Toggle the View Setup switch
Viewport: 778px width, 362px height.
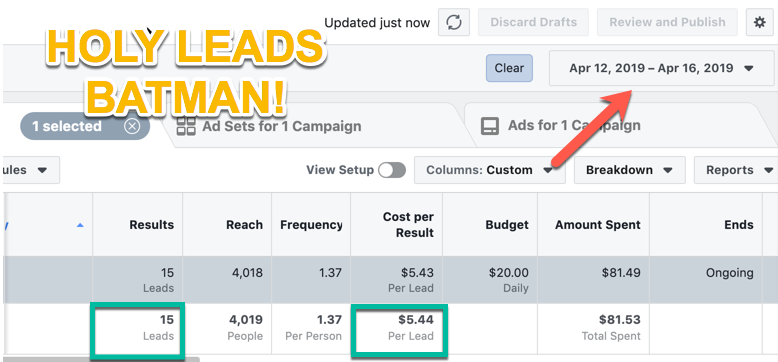click(391, 170)
